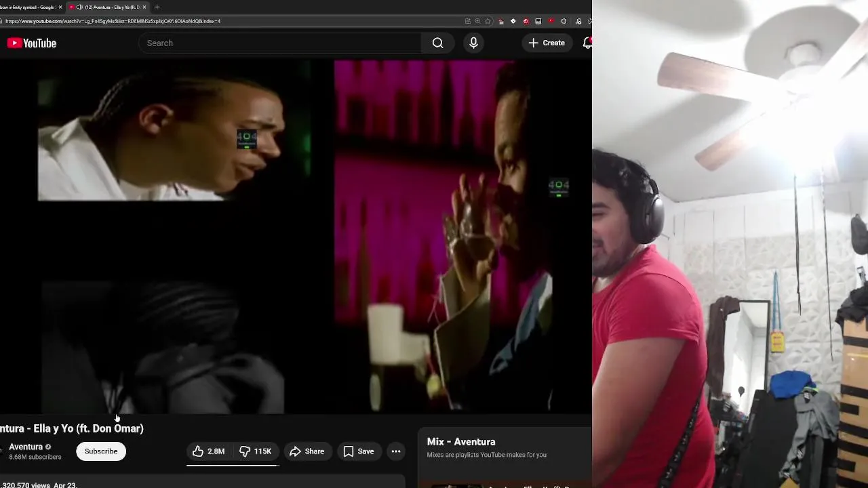
Task: Open YouTube home via the logo
Action: pos(31,43)
